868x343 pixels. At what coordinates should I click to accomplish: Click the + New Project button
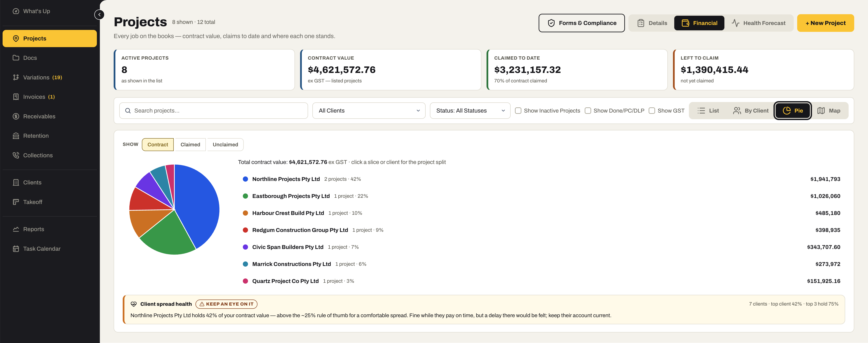(825, 23)
